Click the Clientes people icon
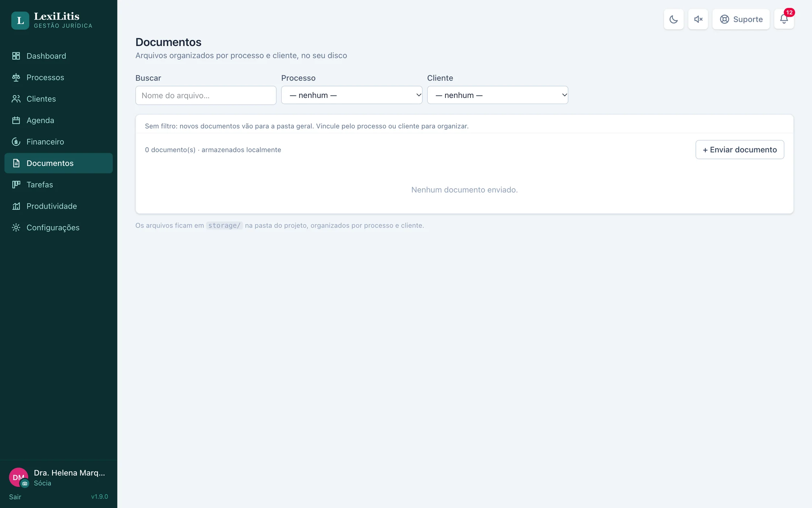The image size is (812, 508). (16, 99)
